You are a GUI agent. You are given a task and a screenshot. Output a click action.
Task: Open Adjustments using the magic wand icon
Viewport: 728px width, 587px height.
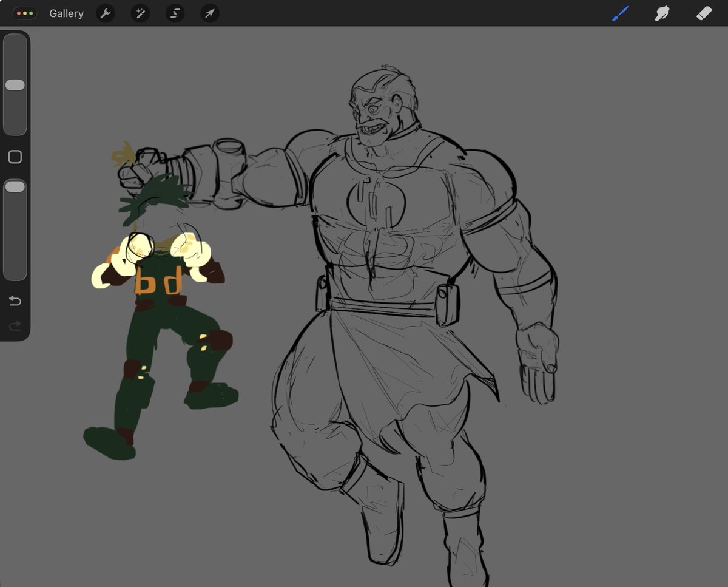click(x=140, y=13)
